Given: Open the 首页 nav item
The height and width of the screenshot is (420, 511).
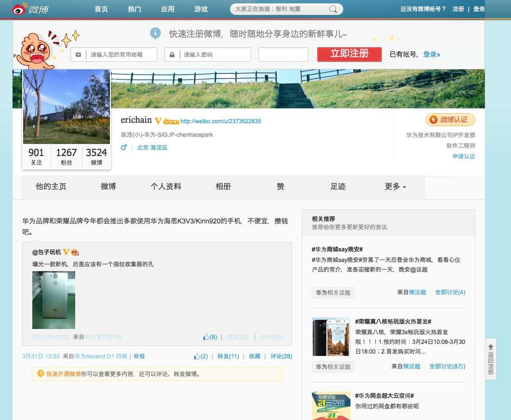Looking at the screenshot, I should 101,9.
